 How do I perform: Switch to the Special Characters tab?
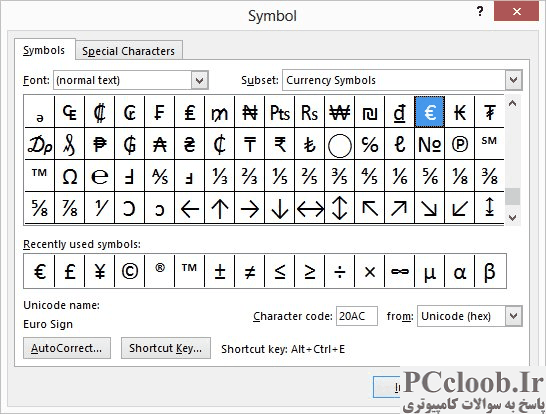pos(128,51)
